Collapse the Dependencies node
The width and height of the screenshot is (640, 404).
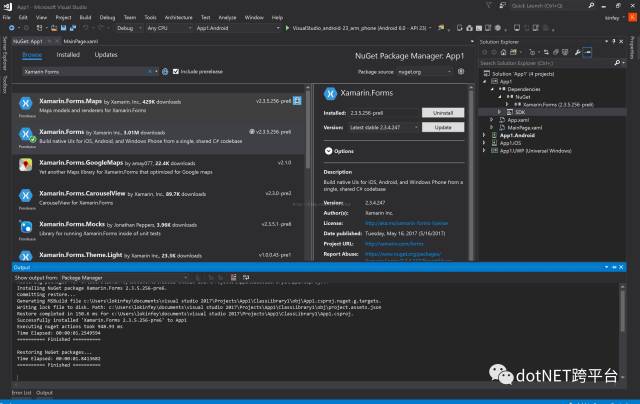click(492, 89)
